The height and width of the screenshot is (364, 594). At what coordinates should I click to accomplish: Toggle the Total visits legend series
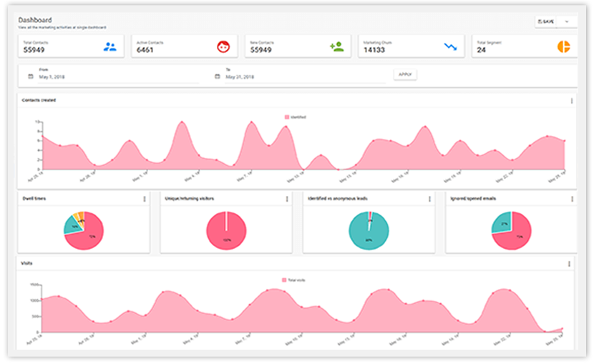(293, 280)
